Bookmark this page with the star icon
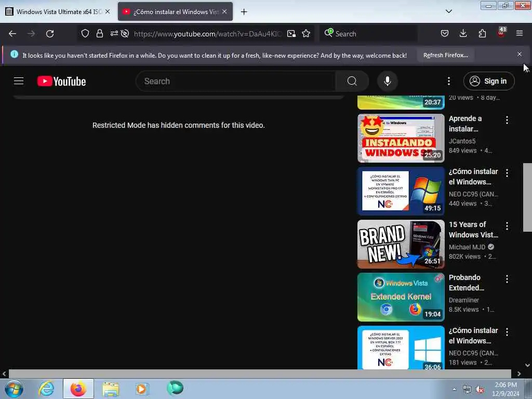Viewport: 532px width, 399px height. pyautogui.click(x=306, y=34)
